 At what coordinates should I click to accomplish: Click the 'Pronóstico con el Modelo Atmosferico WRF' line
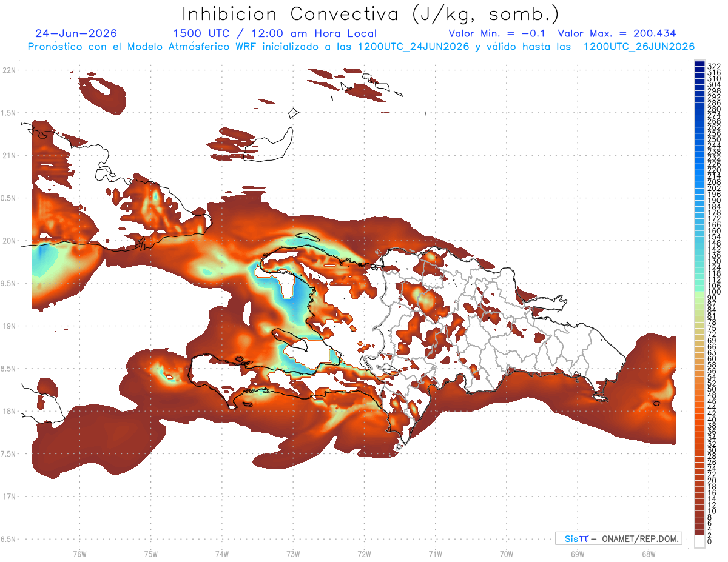(x=362, y=47)
